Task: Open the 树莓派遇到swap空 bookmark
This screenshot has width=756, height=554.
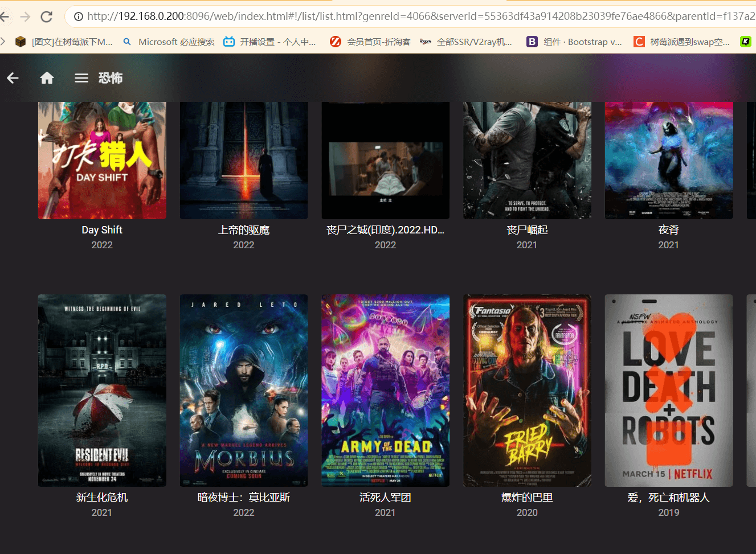Action: coord(682,42)
